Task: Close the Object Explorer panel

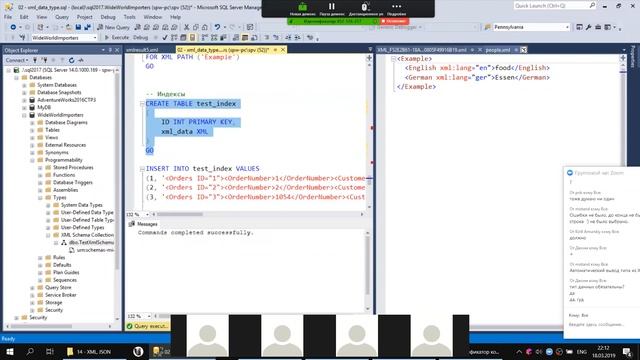Action: click(117, 50)
